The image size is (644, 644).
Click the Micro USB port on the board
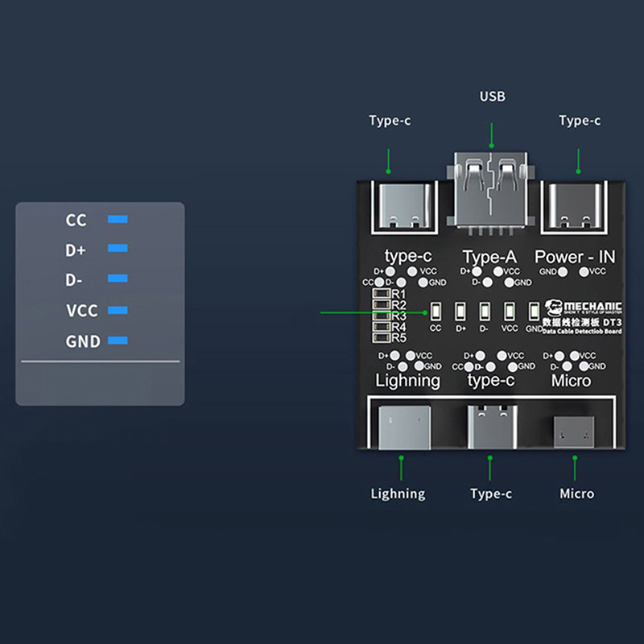coord(576,433)
